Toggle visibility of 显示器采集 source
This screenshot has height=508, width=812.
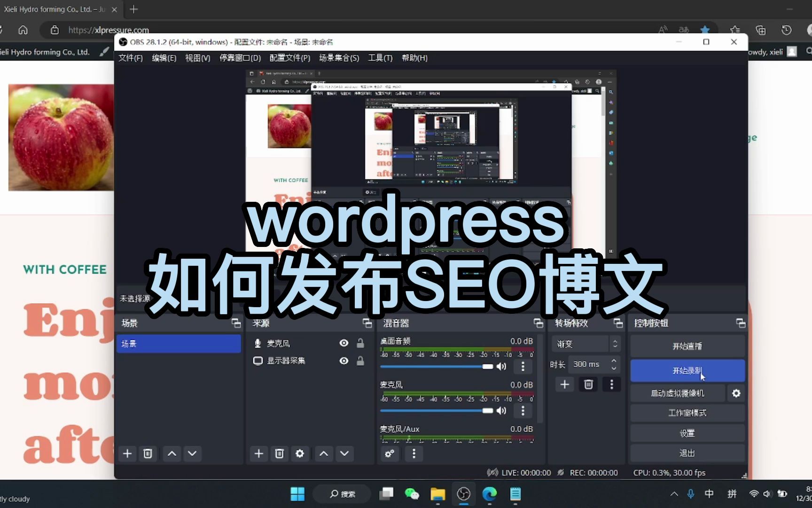coord(344,361)
